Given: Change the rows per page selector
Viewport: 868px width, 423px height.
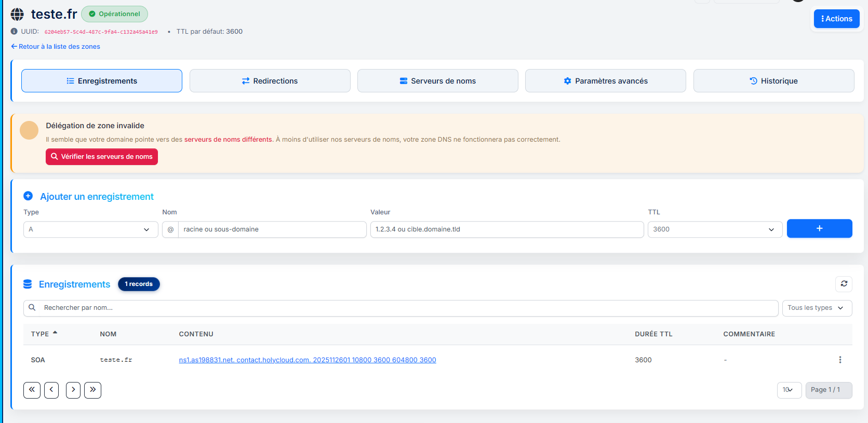Looking at the screenshot, I should [x=789, y=390].
